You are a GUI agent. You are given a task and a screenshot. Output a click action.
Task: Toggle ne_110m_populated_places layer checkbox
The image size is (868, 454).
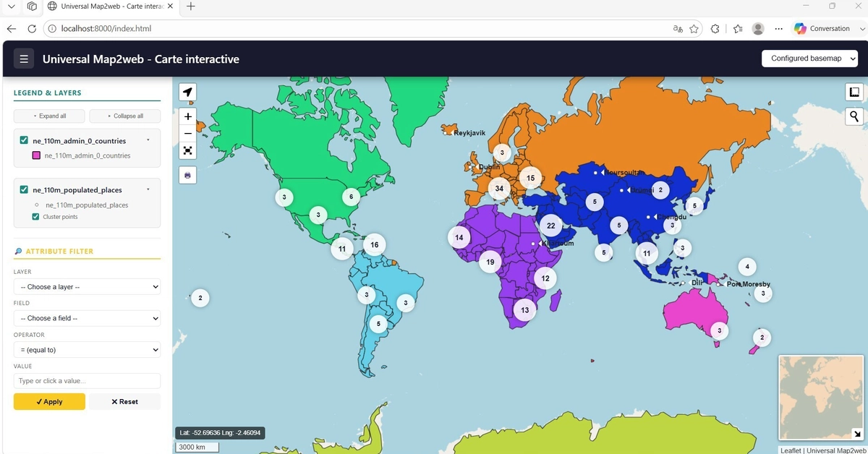25,189
